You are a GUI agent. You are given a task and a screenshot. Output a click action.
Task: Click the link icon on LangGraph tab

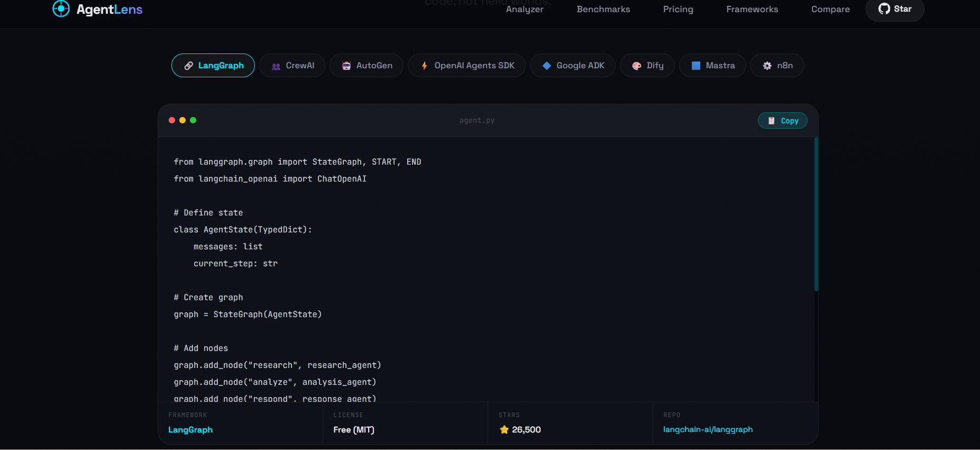(188, 66)
